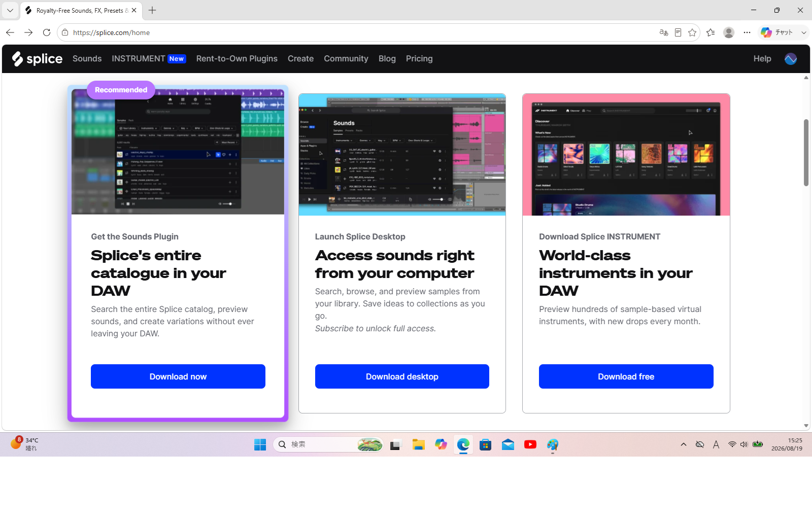The height and width of the screenshot is (520, 812).
Task: Click the Sounds Plugin preview image
Action: click(178, 152)
